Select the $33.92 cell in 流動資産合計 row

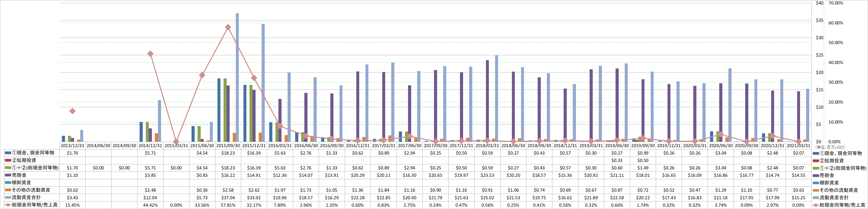click(254, 197)
